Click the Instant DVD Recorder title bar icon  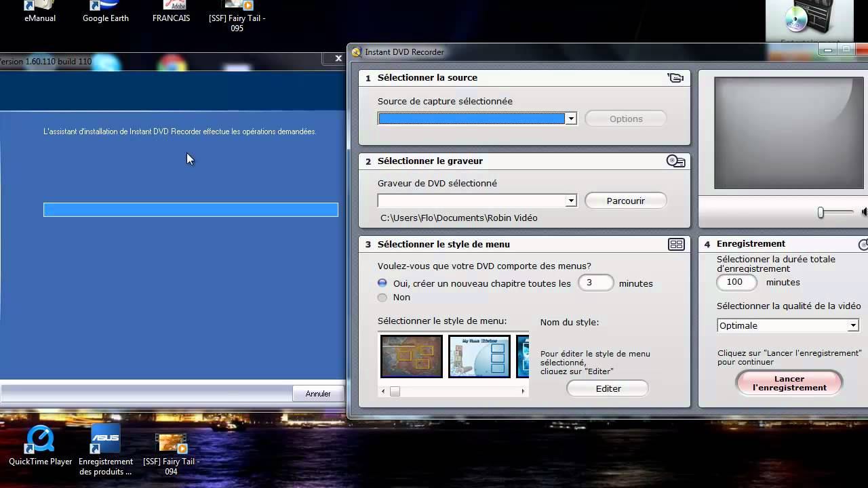[x=357, y=52]
